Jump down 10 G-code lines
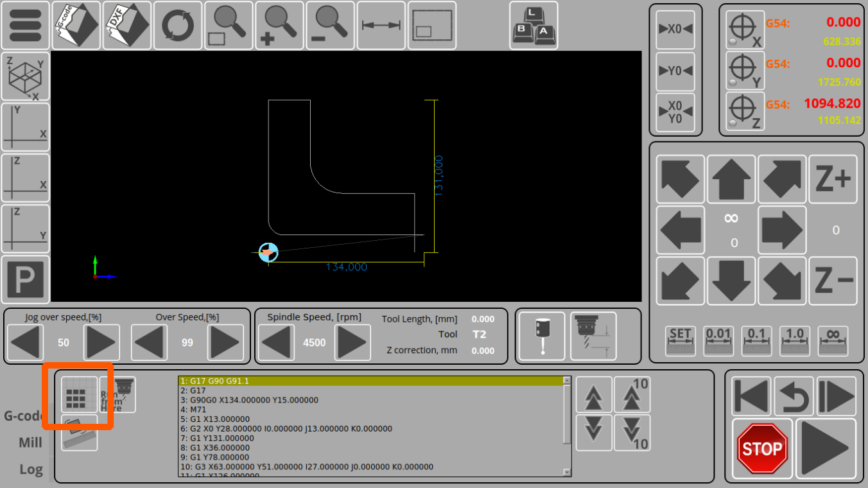The width and height of the screenshot is (868, 488). [x=632, y=432]
